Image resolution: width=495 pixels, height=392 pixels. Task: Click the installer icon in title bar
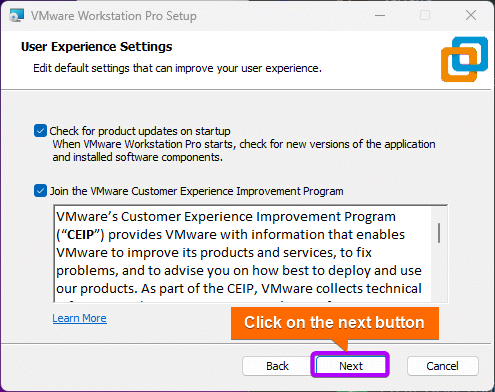[16, 15]
